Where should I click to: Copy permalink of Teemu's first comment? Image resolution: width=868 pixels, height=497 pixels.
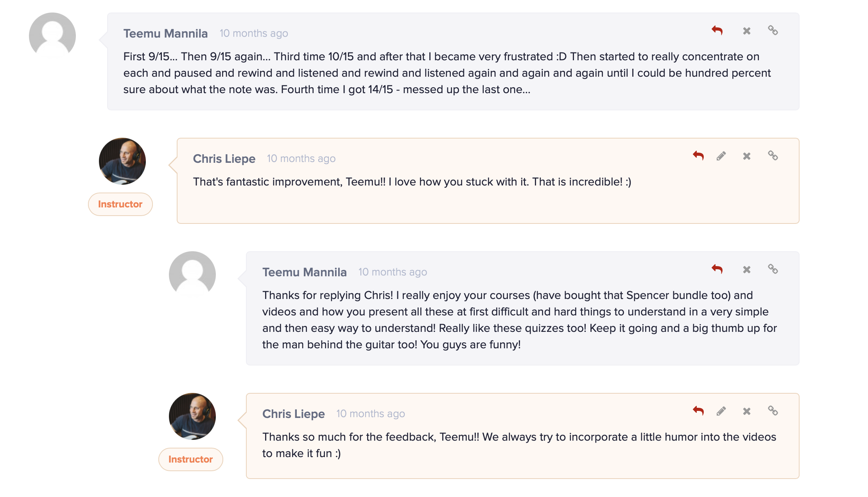point(773,31)
